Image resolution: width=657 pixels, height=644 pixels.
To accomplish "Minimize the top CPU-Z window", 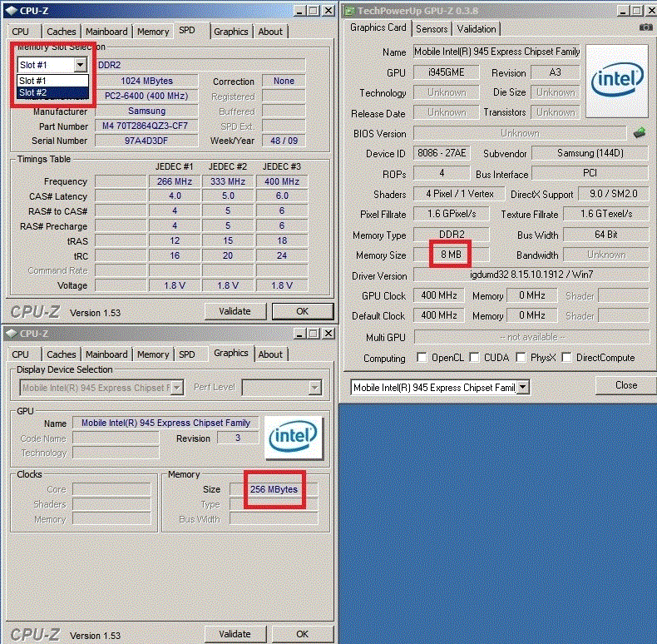I will 299,11.
